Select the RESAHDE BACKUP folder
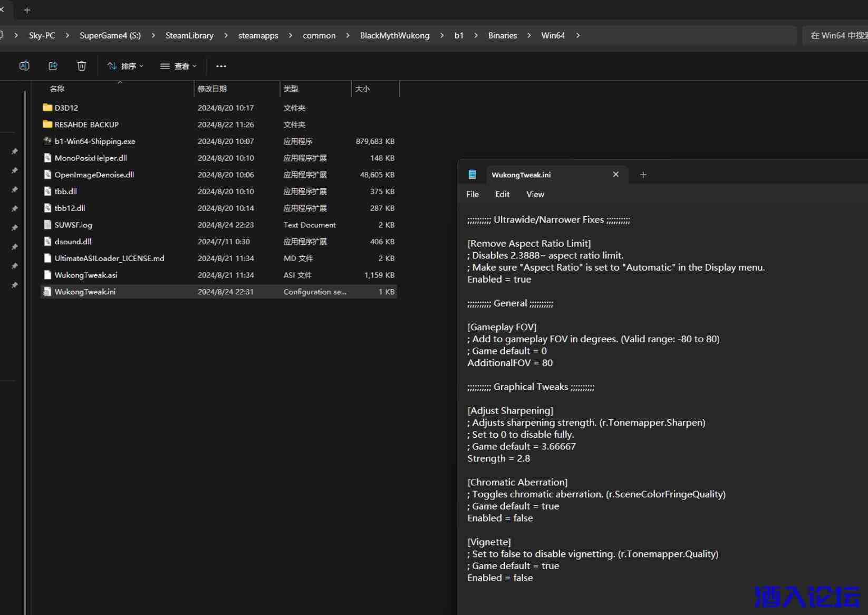 click(x=86, y=124)
